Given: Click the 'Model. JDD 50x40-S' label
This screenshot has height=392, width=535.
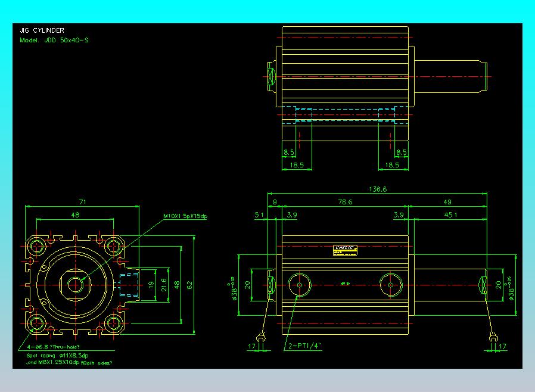Looking at the screenshot, I should point(54,40).
